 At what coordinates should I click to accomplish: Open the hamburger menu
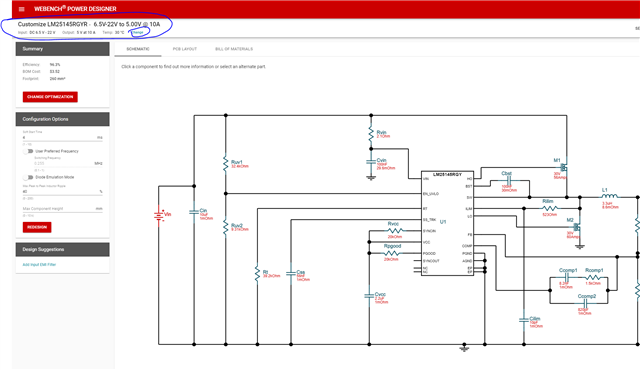(x=22, y=9)
